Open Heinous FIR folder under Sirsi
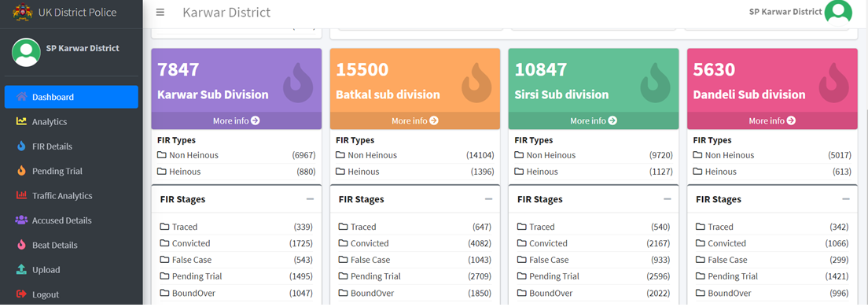This screenshot has height=307, width=868. tap(594, 172)
